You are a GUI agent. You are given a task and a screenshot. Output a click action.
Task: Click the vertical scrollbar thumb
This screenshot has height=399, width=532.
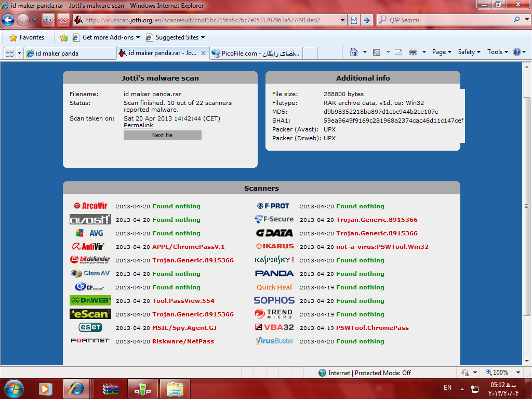(x=526, y=206)
